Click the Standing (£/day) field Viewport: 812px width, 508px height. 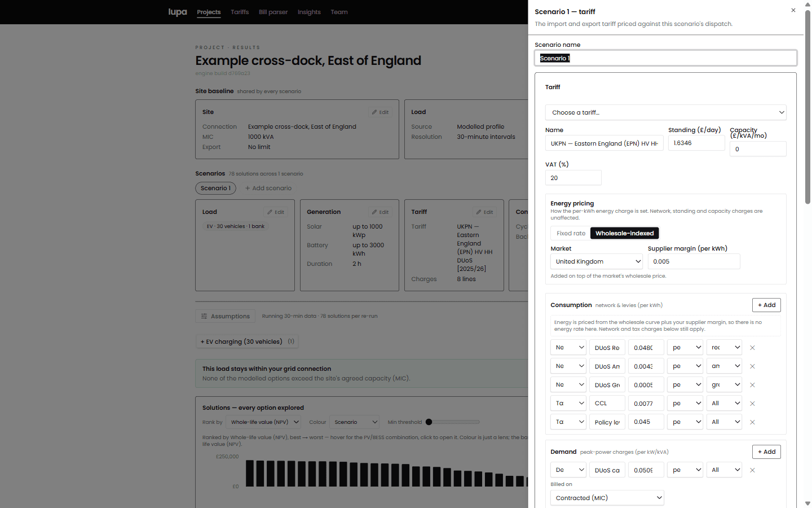(x=696, y=143)
